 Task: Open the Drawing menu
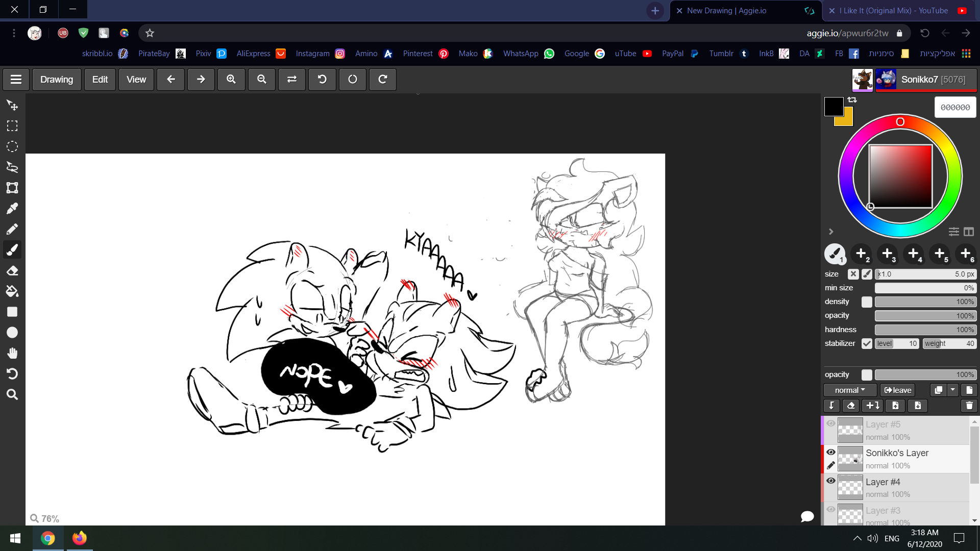point(57,79)
